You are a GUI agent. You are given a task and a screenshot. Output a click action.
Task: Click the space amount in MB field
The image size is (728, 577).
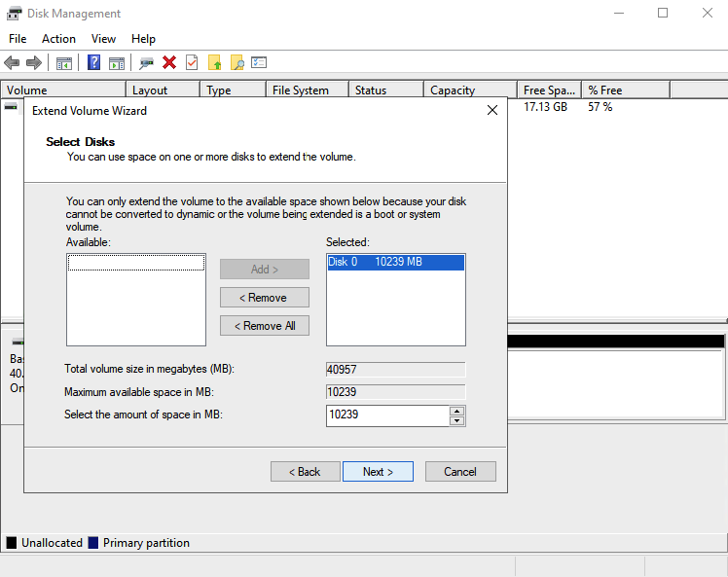coord(386,415)
